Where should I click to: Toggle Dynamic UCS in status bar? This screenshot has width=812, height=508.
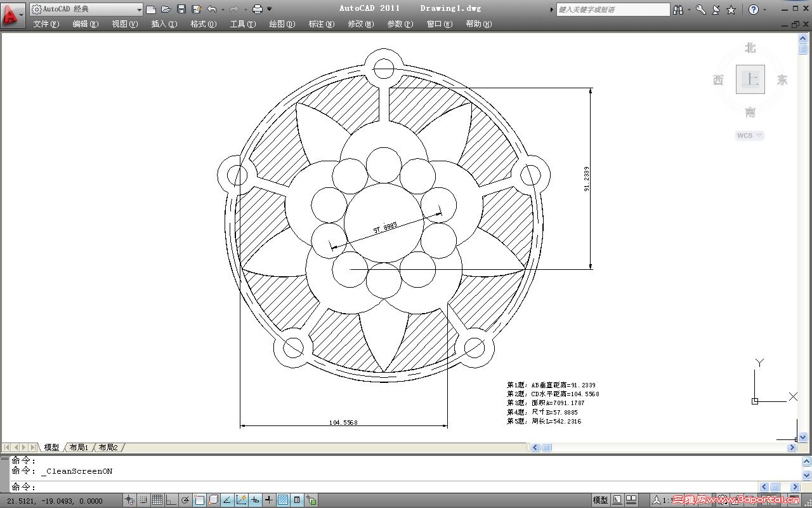click(x=241, y=500)
